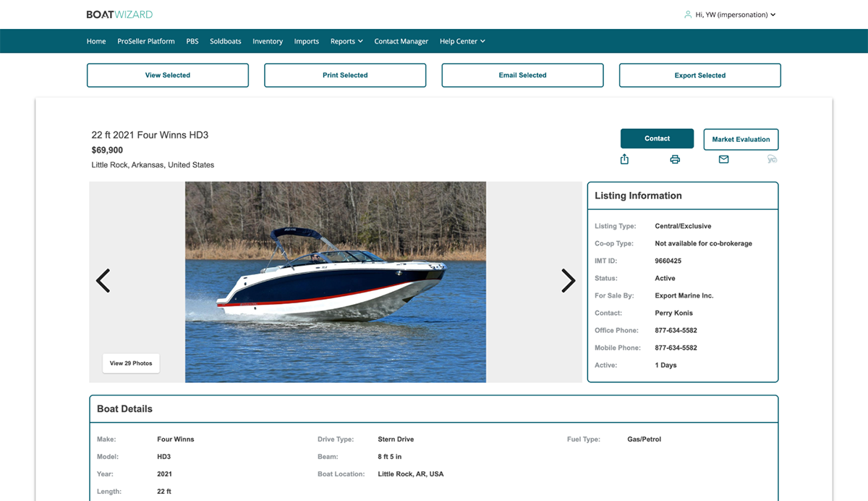Click Export Marine Inc. seller name
The width and height of the screenshot is (868, 501).
click(x=684, y=295)
